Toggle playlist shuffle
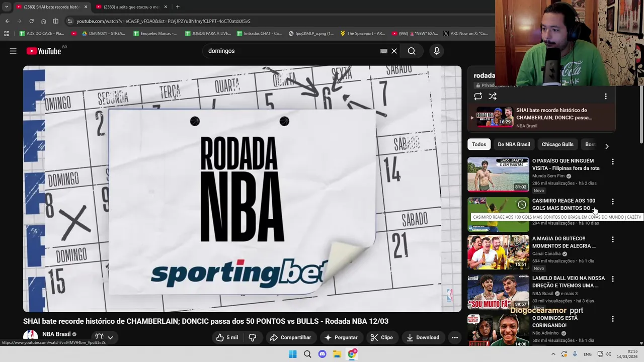 [x=493, y=96]
